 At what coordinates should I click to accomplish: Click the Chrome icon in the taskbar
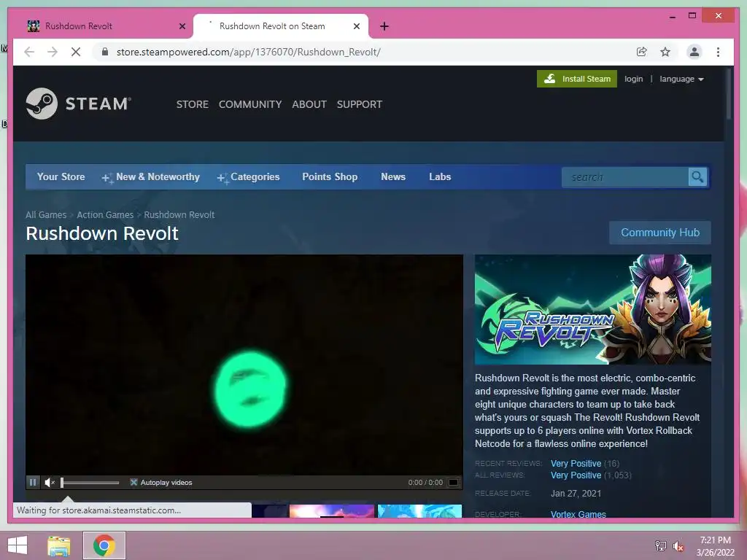tap(104, 545)
